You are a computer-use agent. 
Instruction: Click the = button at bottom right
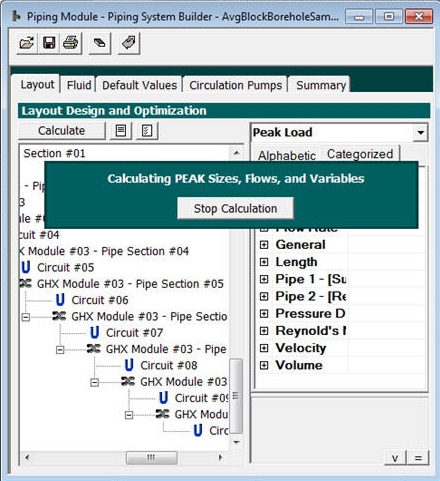point(418,458)
